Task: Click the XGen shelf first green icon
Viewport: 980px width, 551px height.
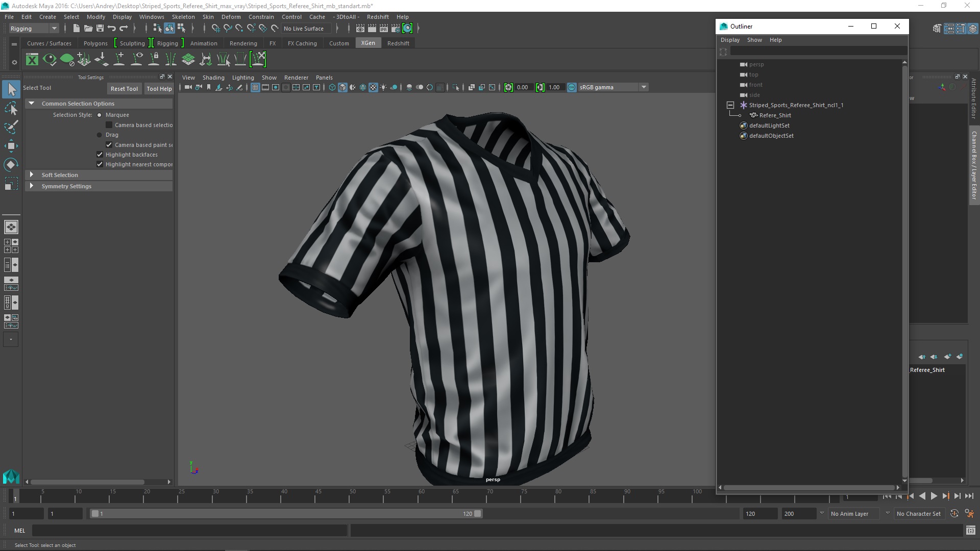Action: (32, 60)
